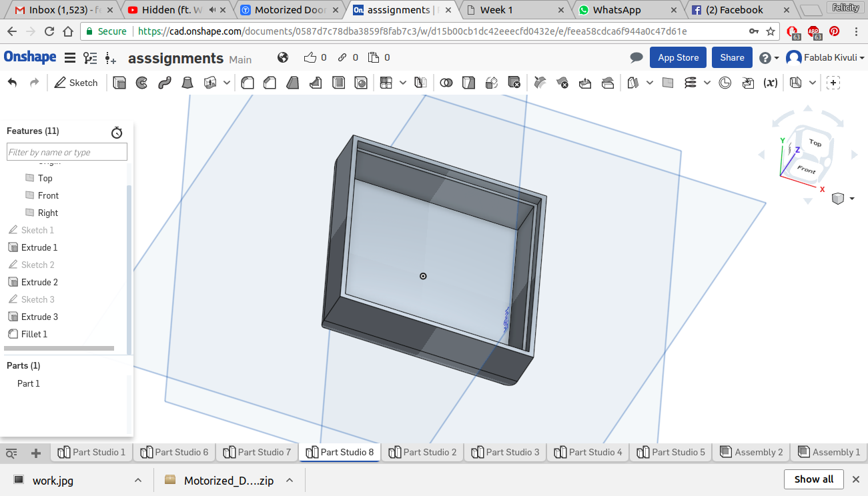Viewport: 868px width, 496px height.
Task: Undo the last action in Onshape
Action: pos(12,83)
